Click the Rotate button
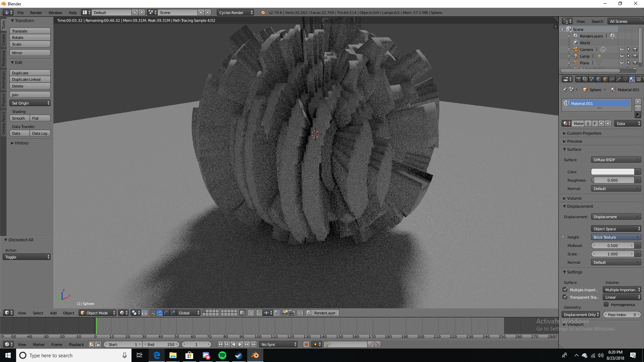The image size is (644, 362). [x=30, y=38]
